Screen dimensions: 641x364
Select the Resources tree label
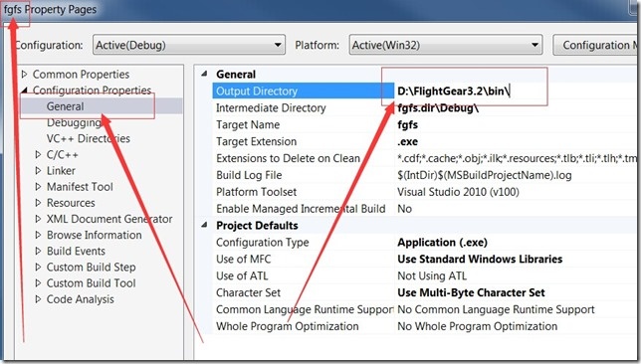click(71, 203)
